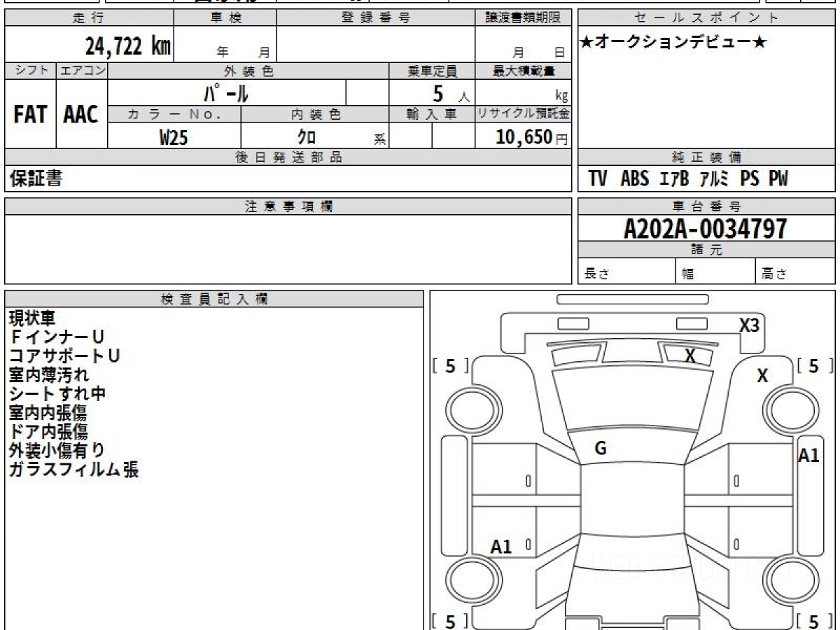Click the X mark inside the headlight
This screenshot has width=840, height=630.
[x=689, y=356]
